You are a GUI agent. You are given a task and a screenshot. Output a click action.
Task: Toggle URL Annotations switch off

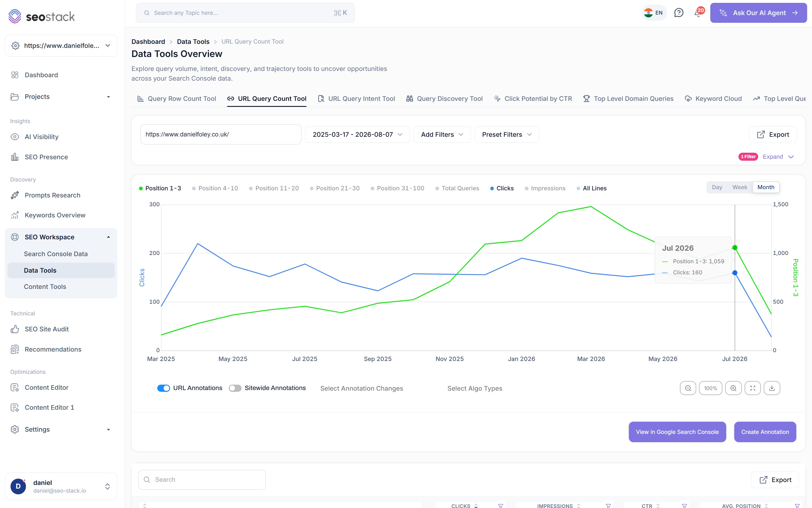(164, 388)
